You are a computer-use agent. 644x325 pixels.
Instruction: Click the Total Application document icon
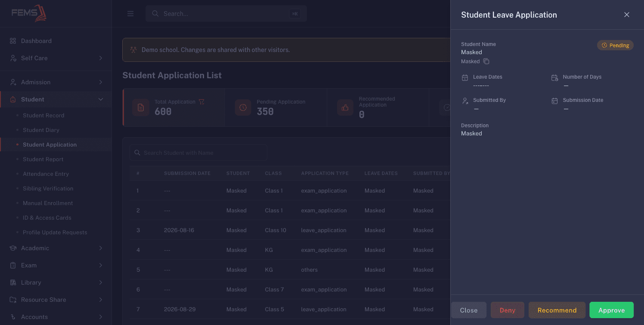click(141, 107)
